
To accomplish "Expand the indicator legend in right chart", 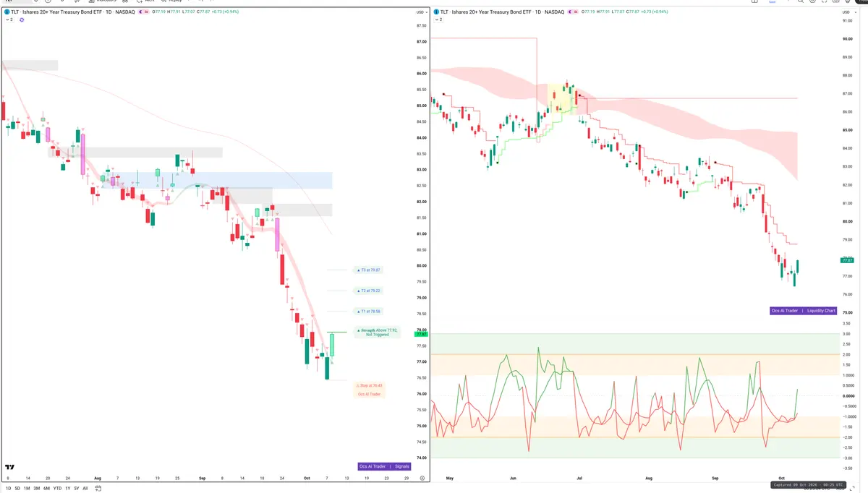I will pyautogui.click(x=438, y=20).
